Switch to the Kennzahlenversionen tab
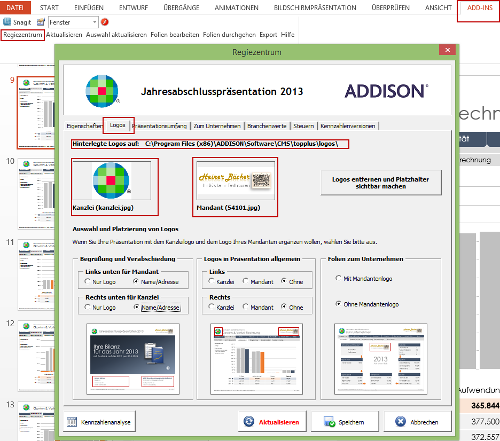The width and height of the screenshot is (500, 441). pos(348,126)
